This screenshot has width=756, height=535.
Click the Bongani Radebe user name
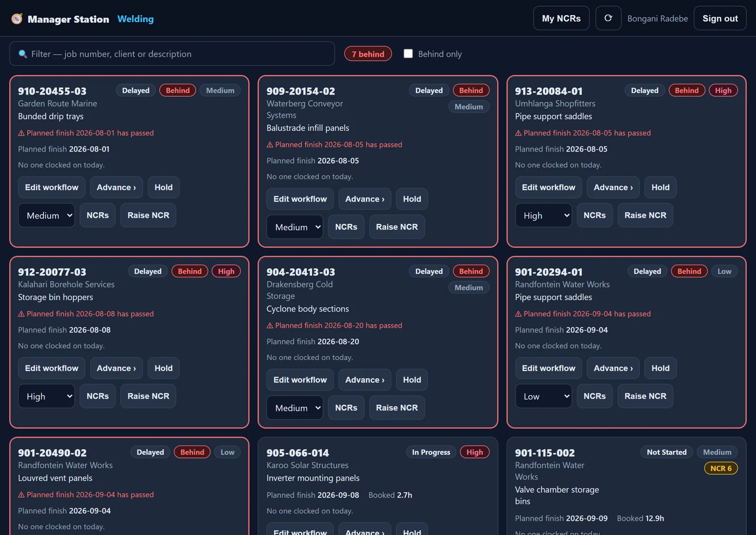point(658,18)
